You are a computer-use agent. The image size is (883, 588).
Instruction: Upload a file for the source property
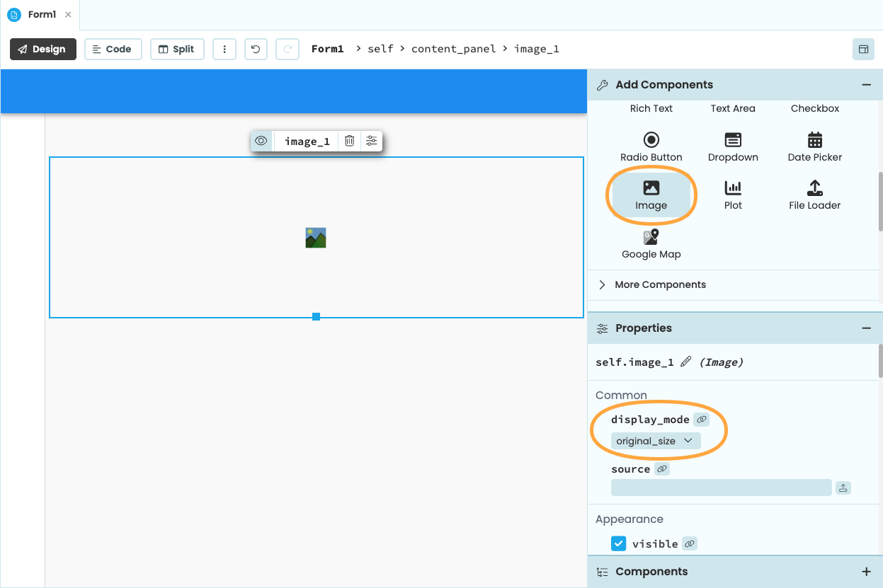click(843, 488)
